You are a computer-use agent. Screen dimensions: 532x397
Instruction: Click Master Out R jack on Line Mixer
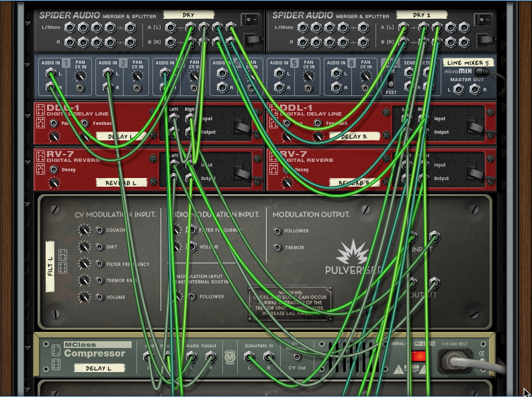coord(475,89)
